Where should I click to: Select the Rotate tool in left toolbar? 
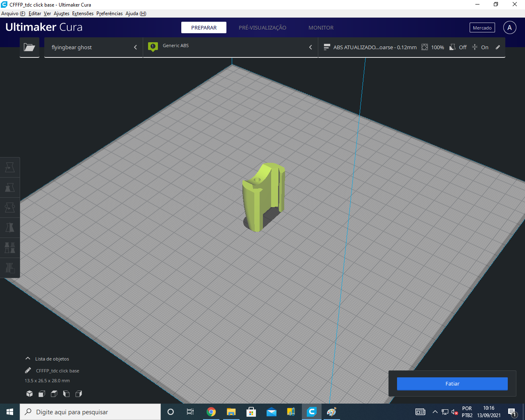click(10, 208)
